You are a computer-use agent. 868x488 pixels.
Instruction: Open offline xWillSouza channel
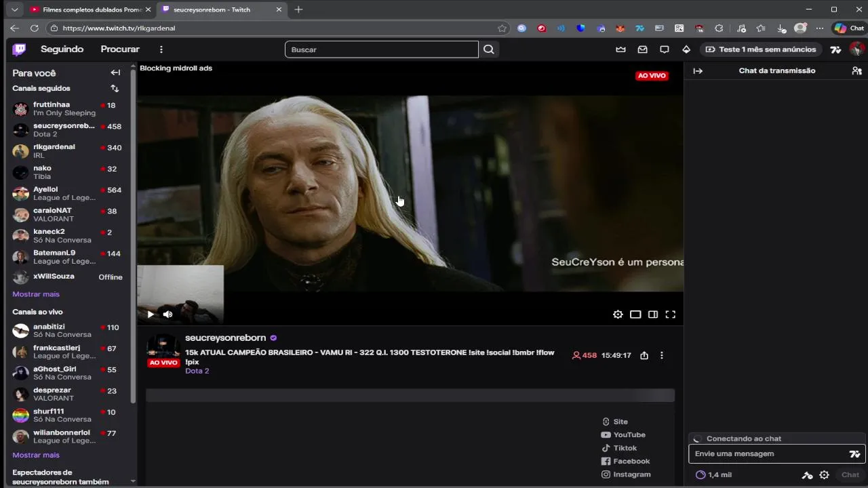pyautogui.click(x=68, y=277)
